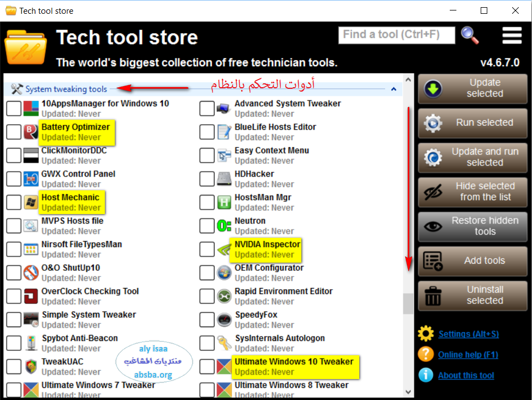Image resolution: width=532 pixels, height=400 pixels.
Task: Click the O&O ShutUp10 icon
Action: tap(31, 273)
